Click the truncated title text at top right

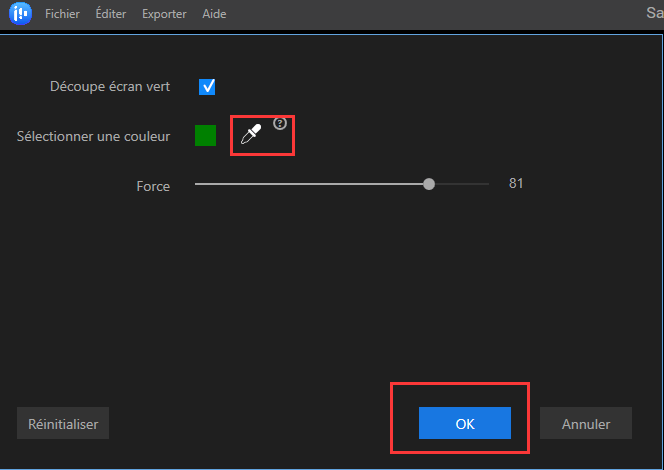[x=655, y=15]
